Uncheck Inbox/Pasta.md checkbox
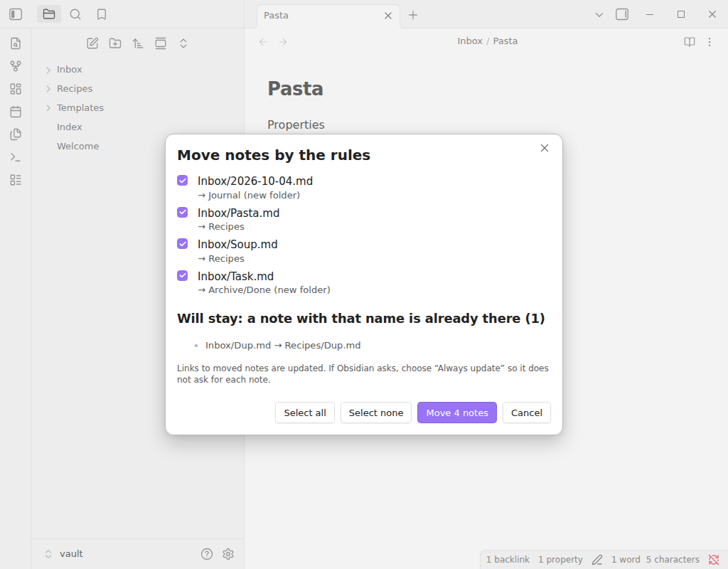 coord(183,212)
